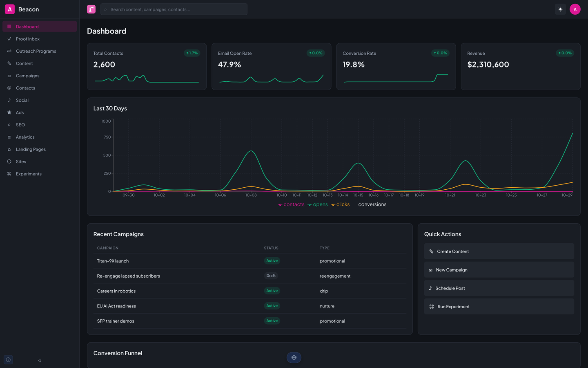Click the Outreach Programs arrows icon
This screenshot has width=588, height=368.
(x=9, y=51)
